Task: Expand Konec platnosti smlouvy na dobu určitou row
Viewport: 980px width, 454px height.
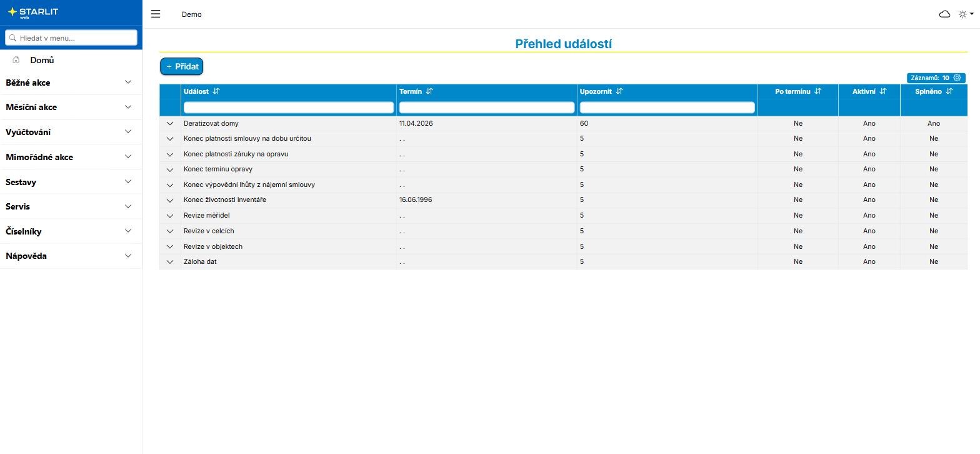Action: coord(170,139)
